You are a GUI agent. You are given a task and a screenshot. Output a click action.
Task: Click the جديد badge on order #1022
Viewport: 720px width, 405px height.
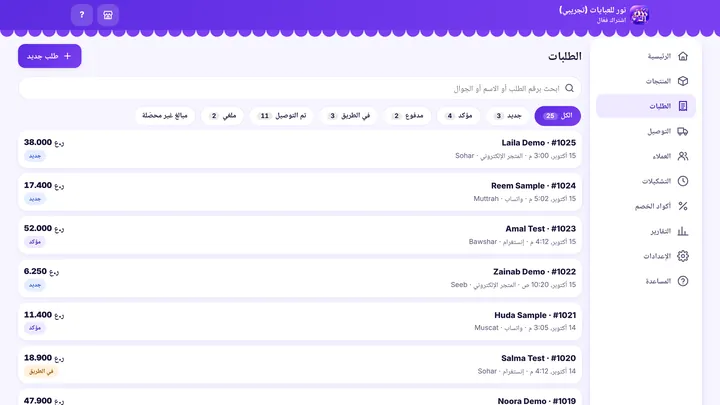point(35,285)
